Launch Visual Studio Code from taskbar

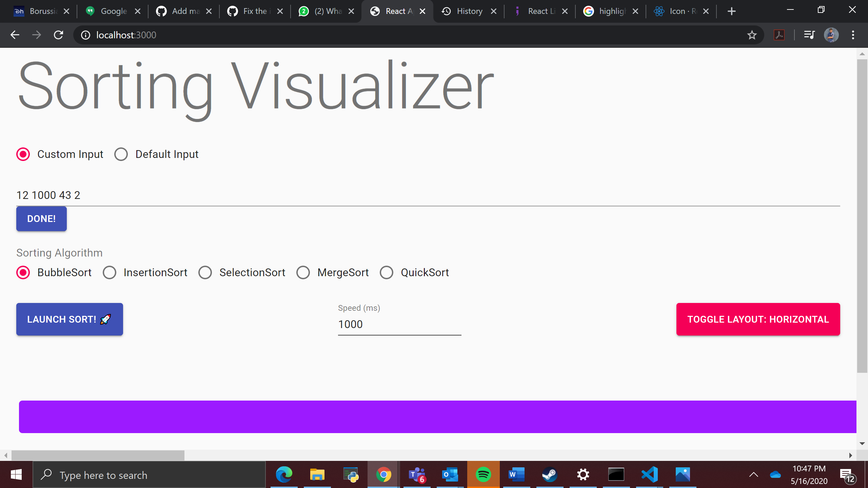(x=649, y=474)
